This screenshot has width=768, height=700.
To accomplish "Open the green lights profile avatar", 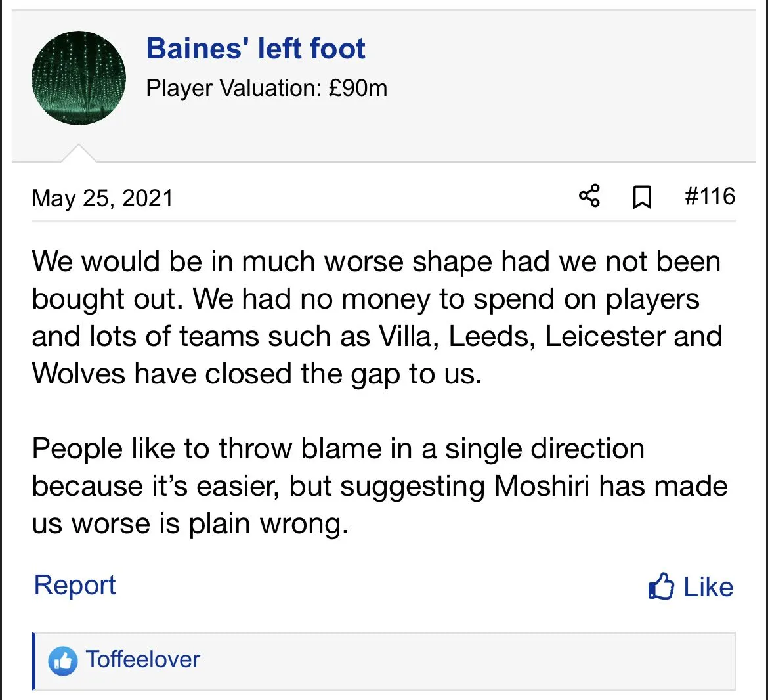I will pyautogui.click(x=79, y=78).
